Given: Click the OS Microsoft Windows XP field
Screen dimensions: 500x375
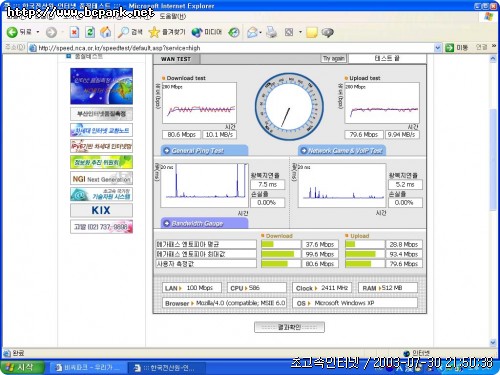Looking at the screenshot, I should 355,303.
